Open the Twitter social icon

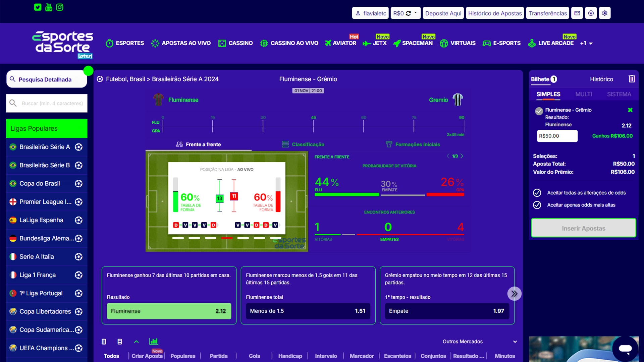(x=38, y=7)
